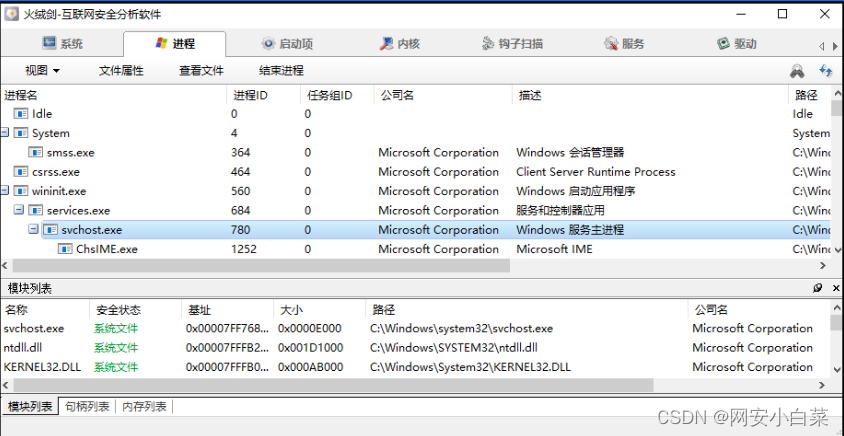
Task: Collapse the System tree node
Action: 5,132
